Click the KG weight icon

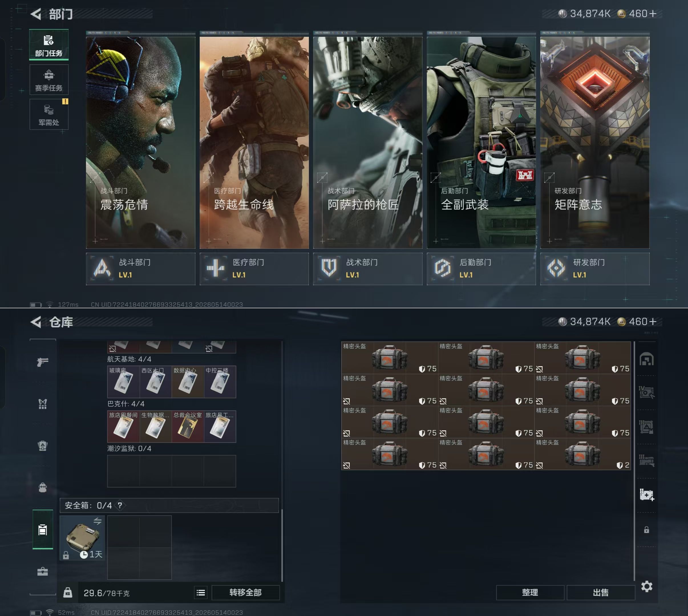pos(68,593)
